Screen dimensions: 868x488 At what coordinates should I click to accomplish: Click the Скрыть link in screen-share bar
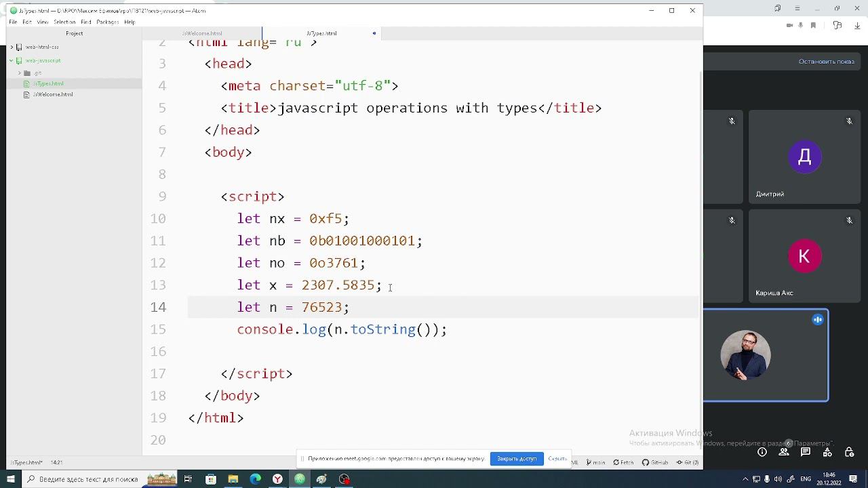[x=557, y=459]
